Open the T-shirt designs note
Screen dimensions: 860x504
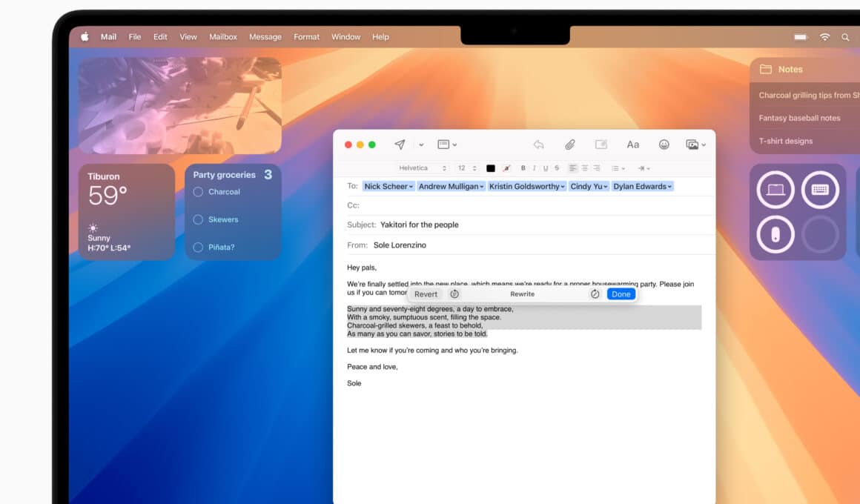point(785,141)
